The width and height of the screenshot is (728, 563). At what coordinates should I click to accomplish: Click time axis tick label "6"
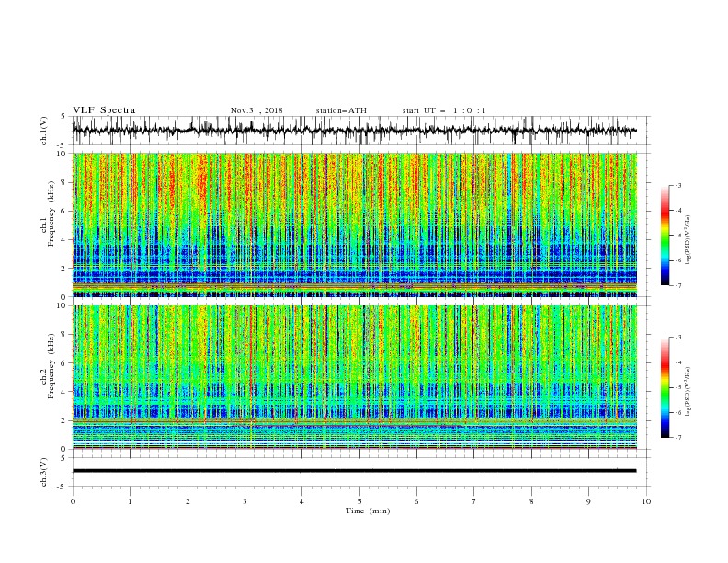(x=416, y=501)
